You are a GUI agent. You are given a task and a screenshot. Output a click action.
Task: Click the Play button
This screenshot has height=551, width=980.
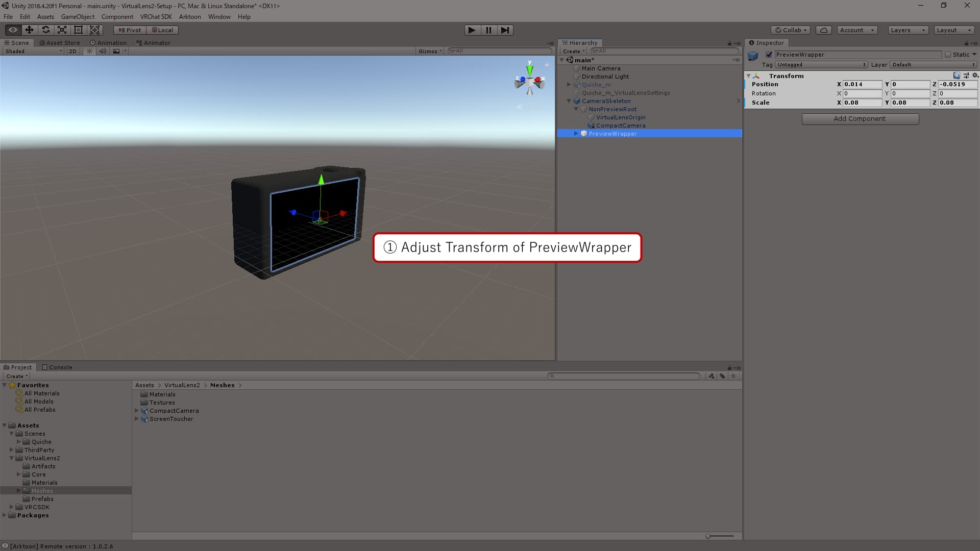472,30
